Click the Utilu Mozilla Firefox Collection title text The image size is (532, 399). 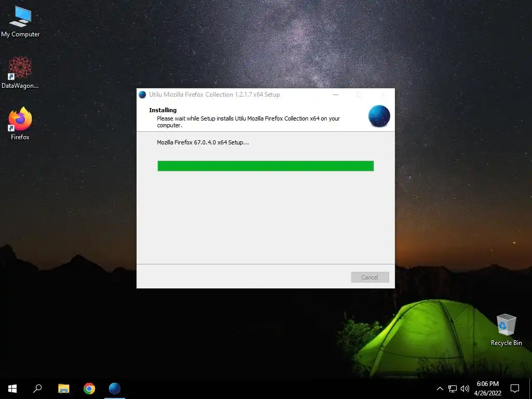pyautogui.click(x=215, y=95)
